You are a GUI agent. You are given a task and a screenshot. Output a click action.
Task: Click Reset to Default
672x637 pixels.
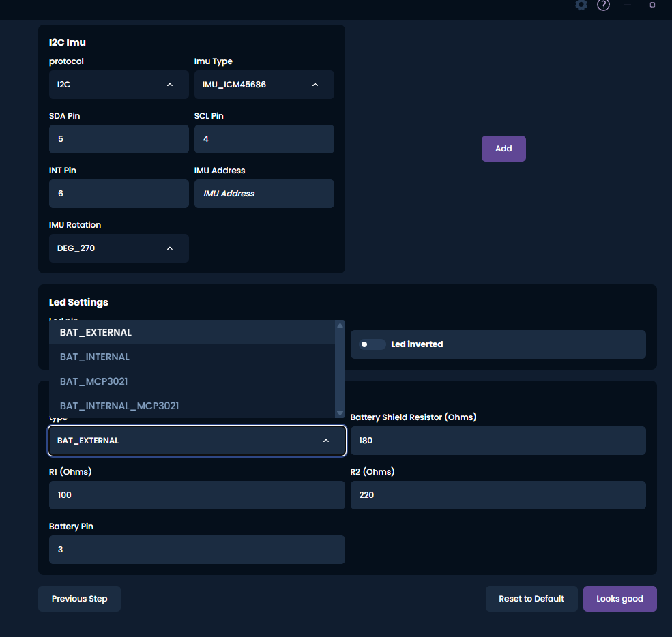pos(531,599)
